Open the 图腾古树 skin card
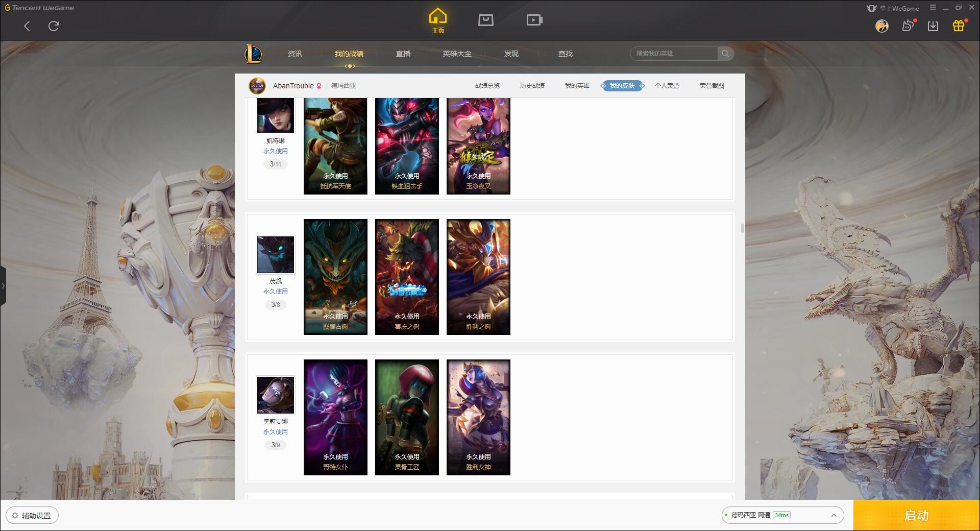This screenshot has width=980, height=531. (335, 277)
